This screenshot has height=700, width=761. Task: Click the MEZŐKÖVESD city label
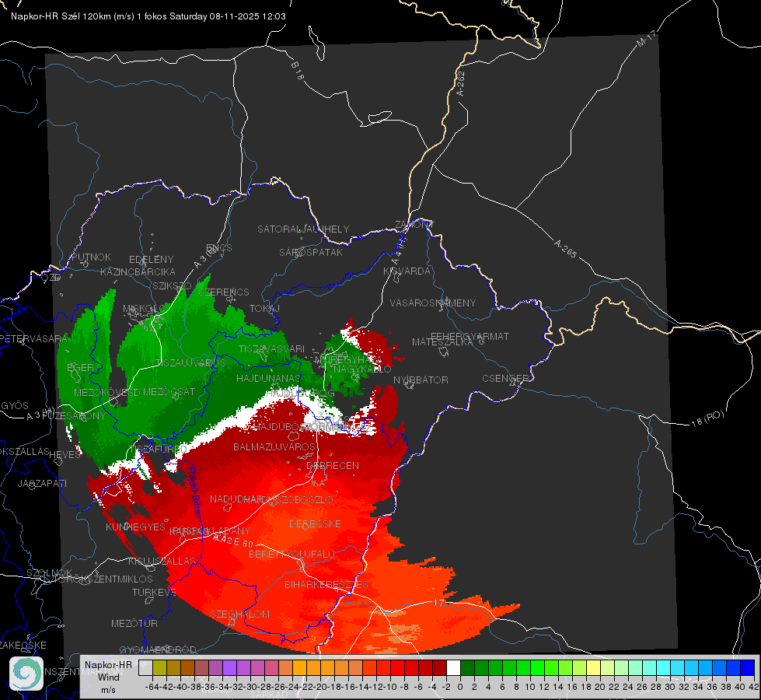tap(107, 393)
